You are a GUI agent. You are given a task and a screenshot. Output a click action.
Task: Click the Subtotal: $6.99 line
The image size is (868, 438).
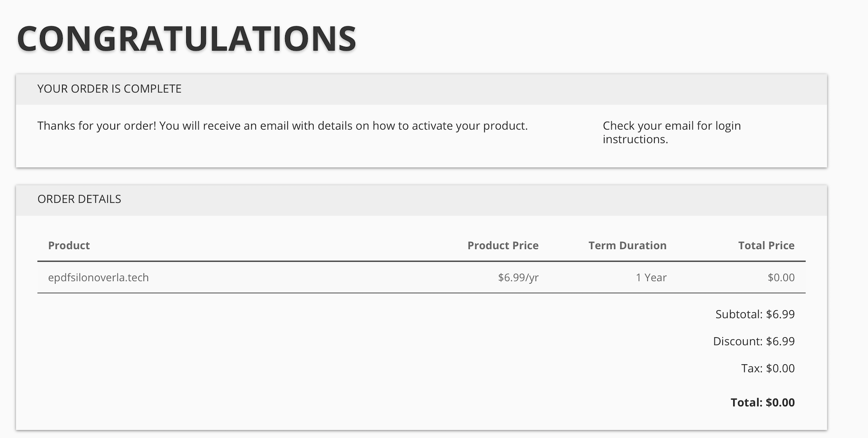[x=755, y=315]
